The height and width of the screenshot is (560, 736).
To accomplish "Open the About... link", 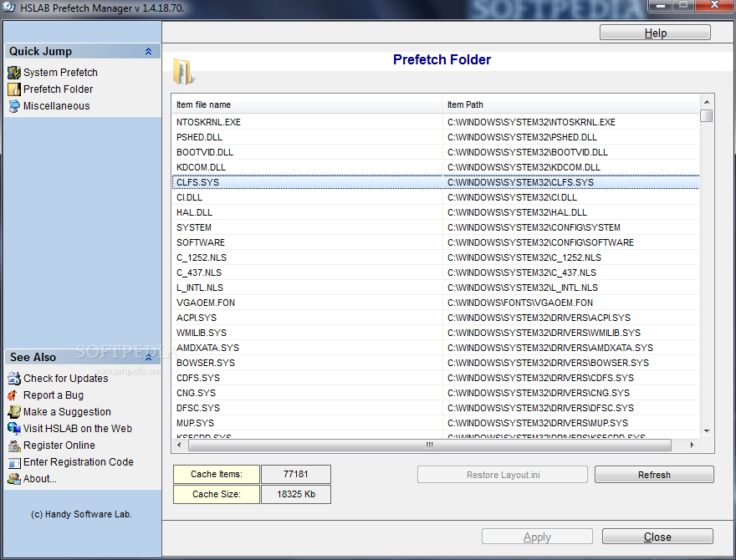I will 40,479.
